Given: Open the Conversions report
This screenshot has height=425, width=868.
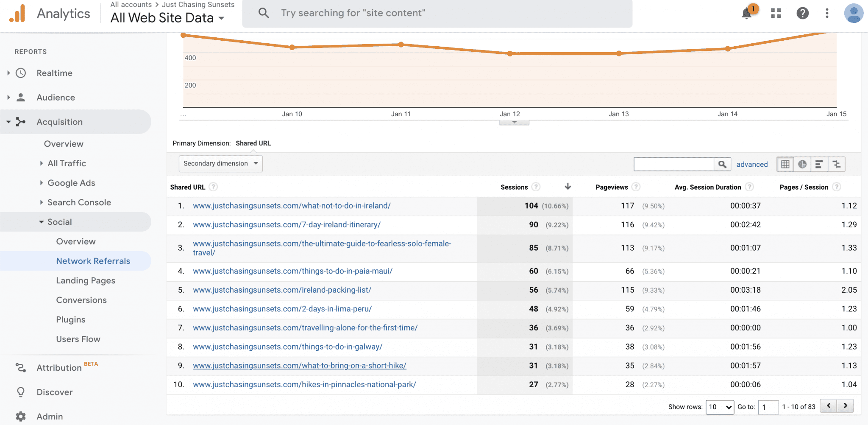Looking at the screenshot, I should point(81,300).
